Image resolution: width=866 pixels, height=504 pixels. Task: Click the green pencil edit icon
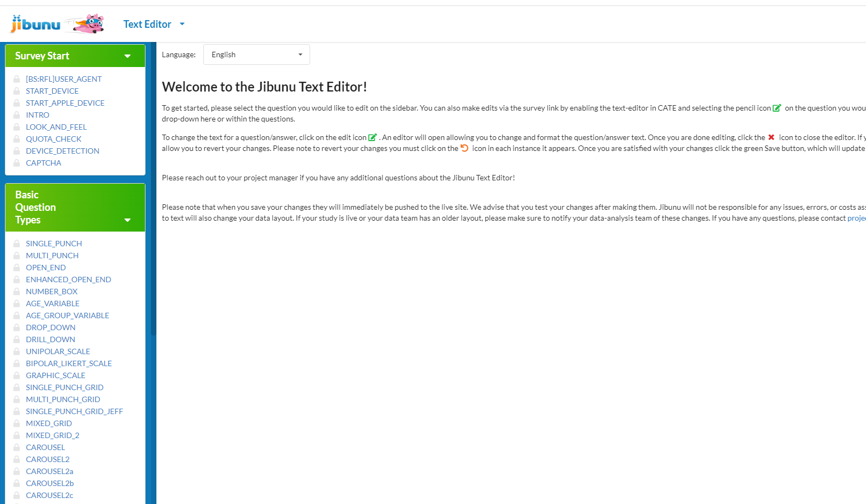click(x=372, y=137)
